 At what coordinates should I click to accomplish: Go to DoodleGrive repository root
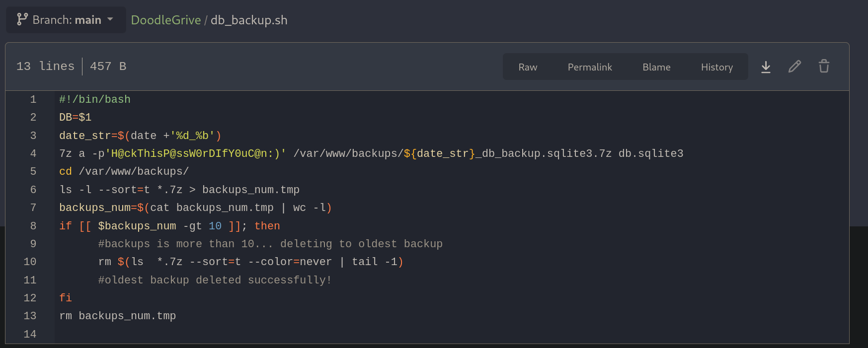click(x=166, y=20)
